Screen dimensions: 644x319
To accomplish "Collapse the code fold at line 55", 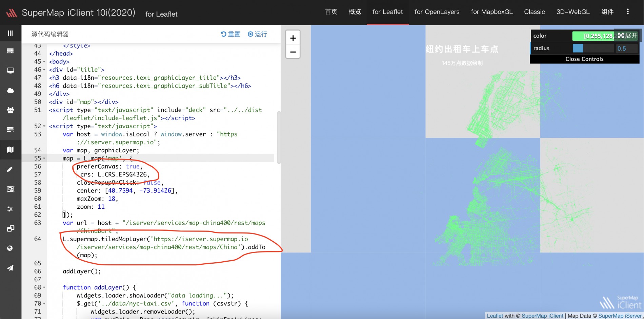I will (x=44, y=158).
